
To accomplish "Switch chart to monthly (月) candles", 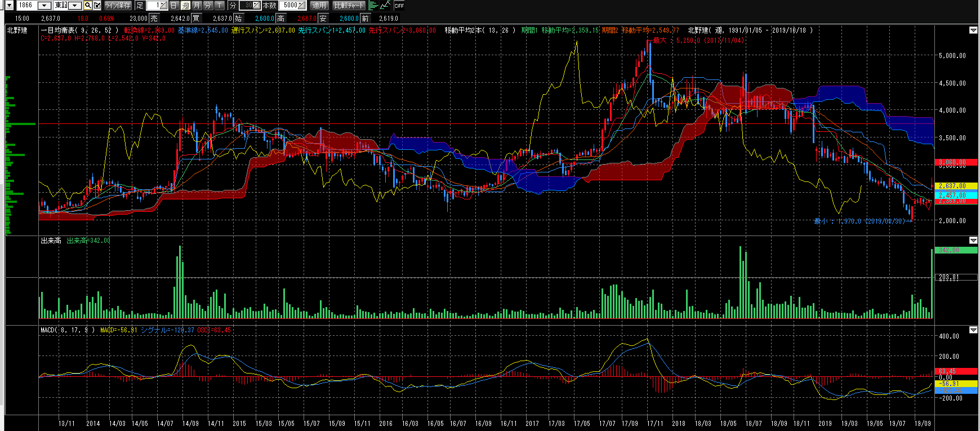I will tap(197, 6).
